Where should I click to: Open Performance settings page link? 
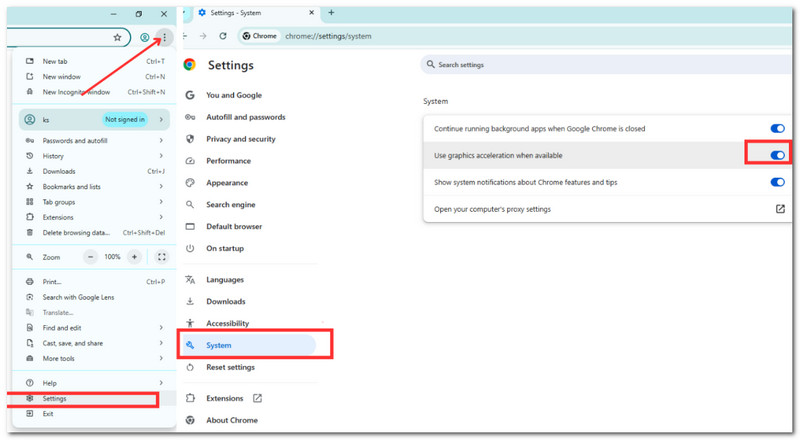pos(228,161)
